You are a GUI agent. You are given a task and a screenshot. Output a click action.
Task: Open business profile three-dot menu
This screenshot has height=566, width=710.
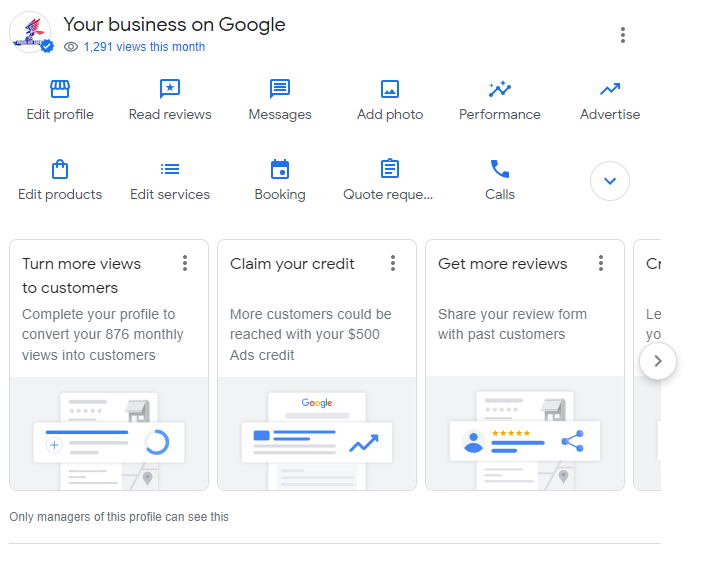[x=623, y=35]
